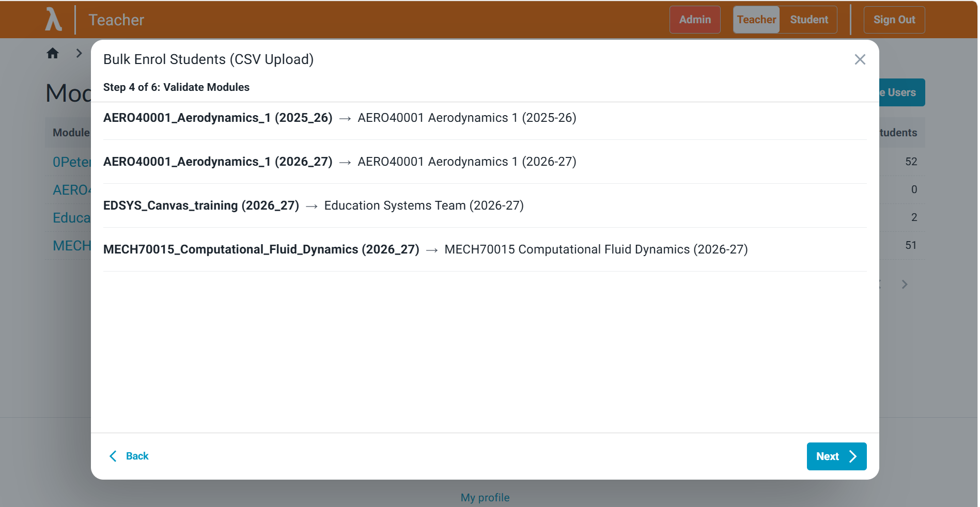Open the AERO module link in table
The height and width of the screenshot is (507, 980).
pos(72,190)
